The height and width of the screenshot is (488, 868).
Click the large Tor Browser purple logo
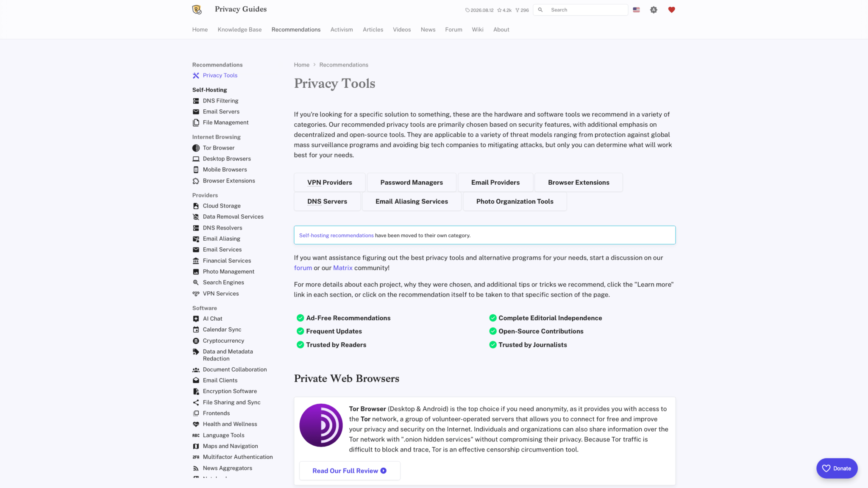321,425
